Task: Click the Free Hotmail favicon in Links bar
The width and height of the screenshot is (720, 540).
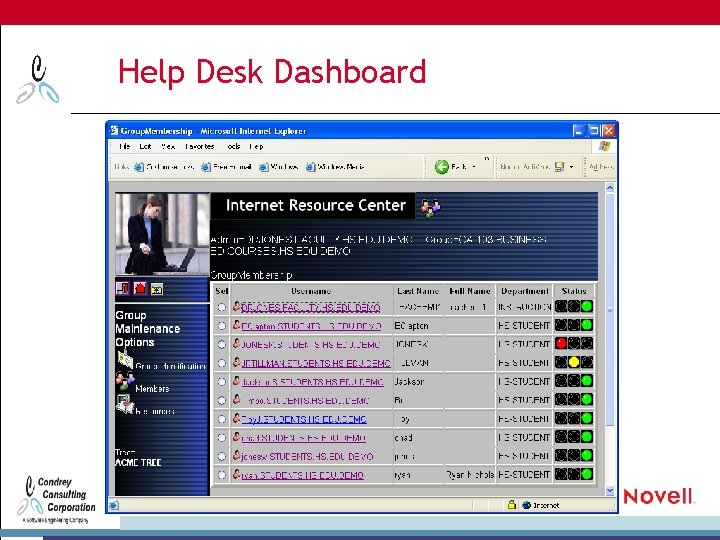Action: tap(206, 167)
